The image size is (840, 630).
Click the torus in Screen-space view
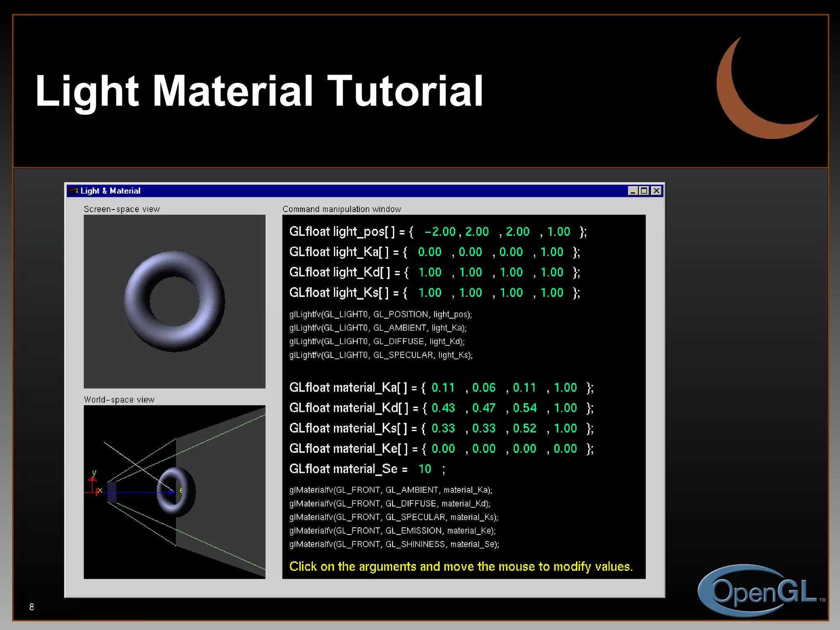point(174,301)
